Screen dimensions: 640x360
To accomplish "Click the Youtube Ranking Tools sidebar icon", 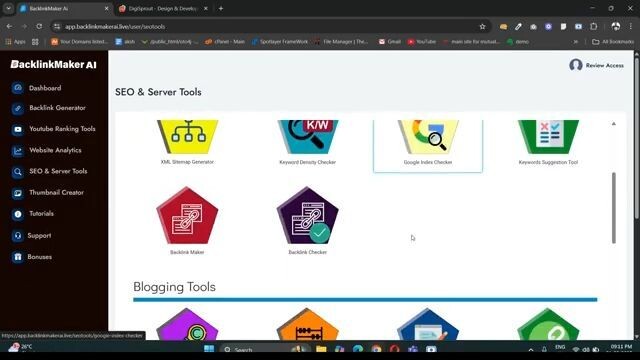I will tap(18, 129).
